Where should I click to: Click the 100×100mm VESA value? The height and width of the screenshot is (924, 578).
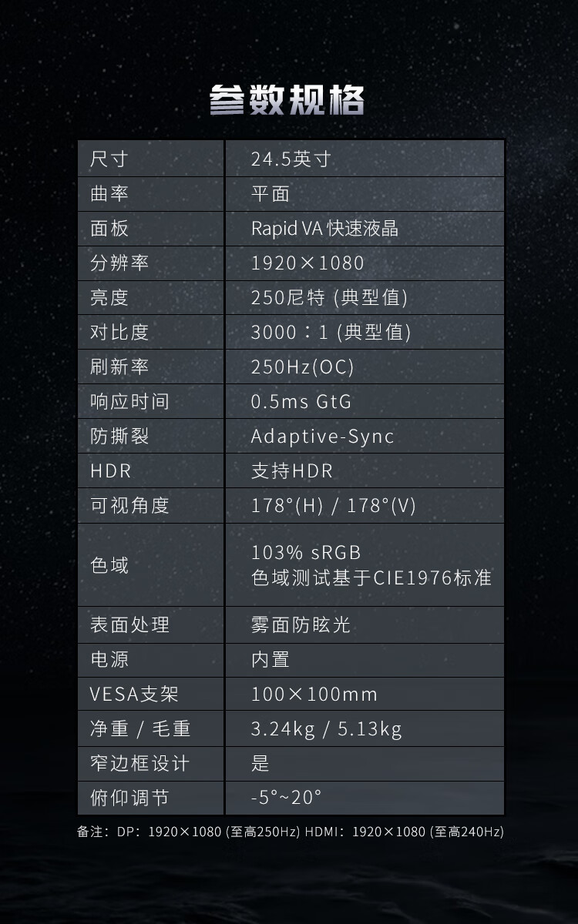[314, 695]
